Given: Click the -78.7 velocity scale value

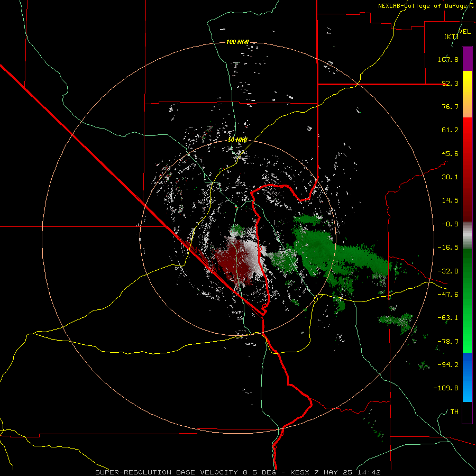Looking at the screenshot, I should point(448,342).
